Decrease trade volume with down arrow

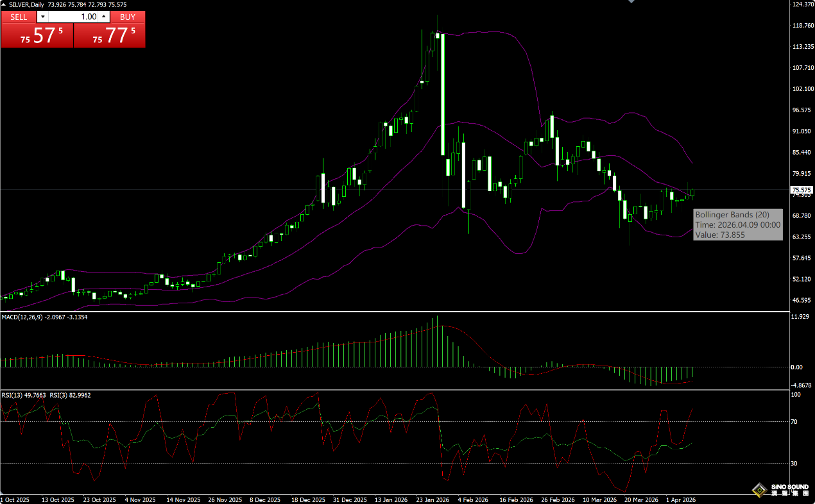point(42,17)
